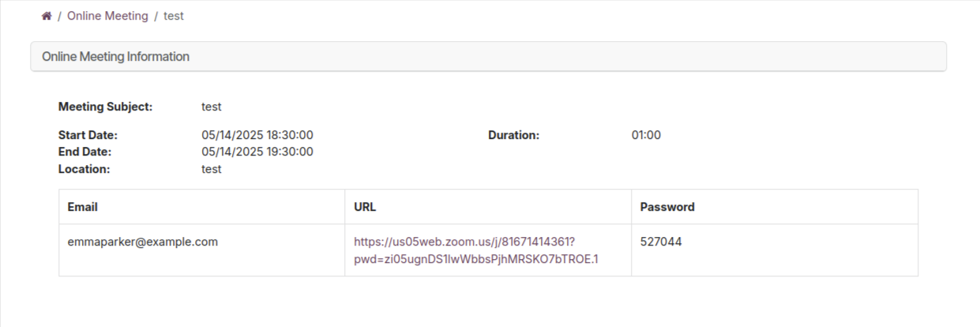
Task: Click the start date value 18:30:00
Action: 257,135
